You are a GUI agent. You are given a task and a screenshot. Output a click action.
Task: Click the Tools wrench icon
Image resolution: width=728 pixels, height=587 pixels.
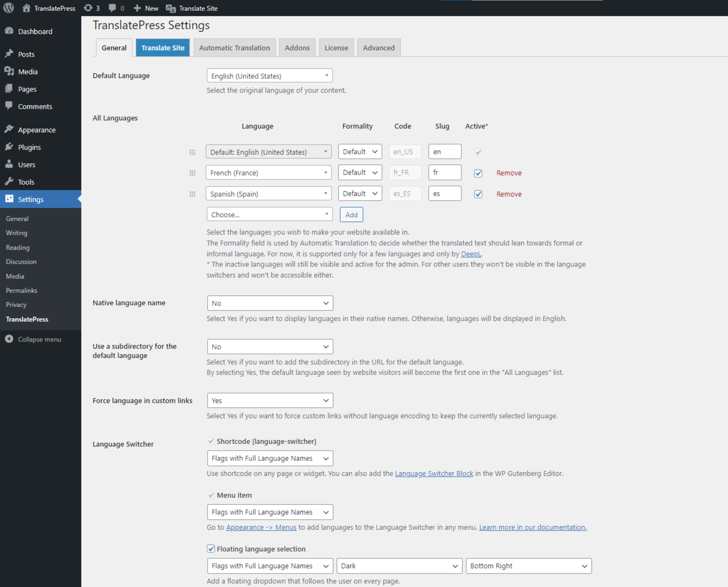pyautogui.click(x=9, y=182)
